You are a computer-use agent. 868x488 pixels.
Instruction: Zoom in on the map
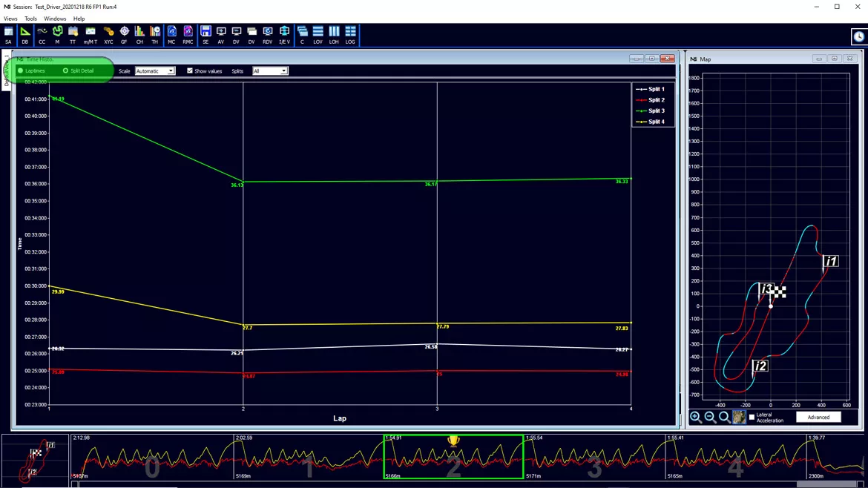(696, 418)
